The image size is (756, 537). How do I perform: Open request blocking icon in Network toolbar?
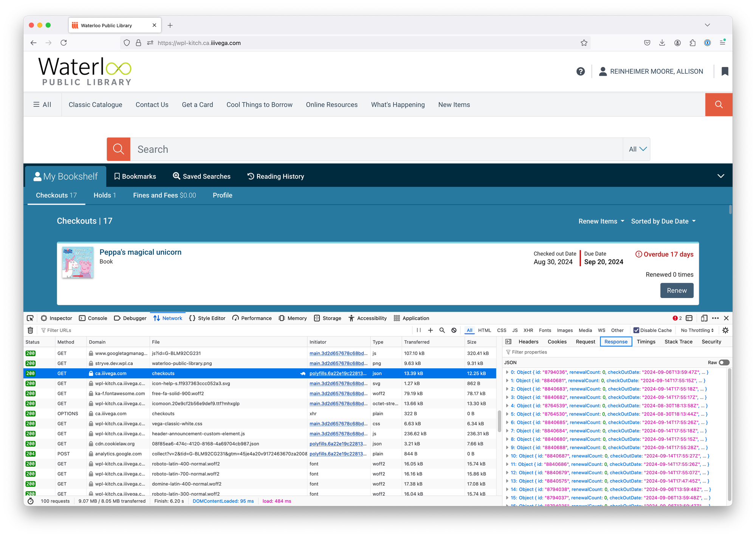coord(454,330)
